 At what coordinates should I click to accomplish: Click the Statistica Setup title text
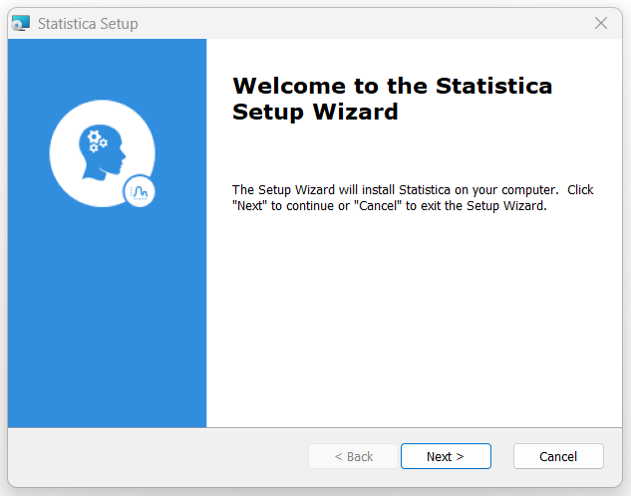[x=88, y=24]
